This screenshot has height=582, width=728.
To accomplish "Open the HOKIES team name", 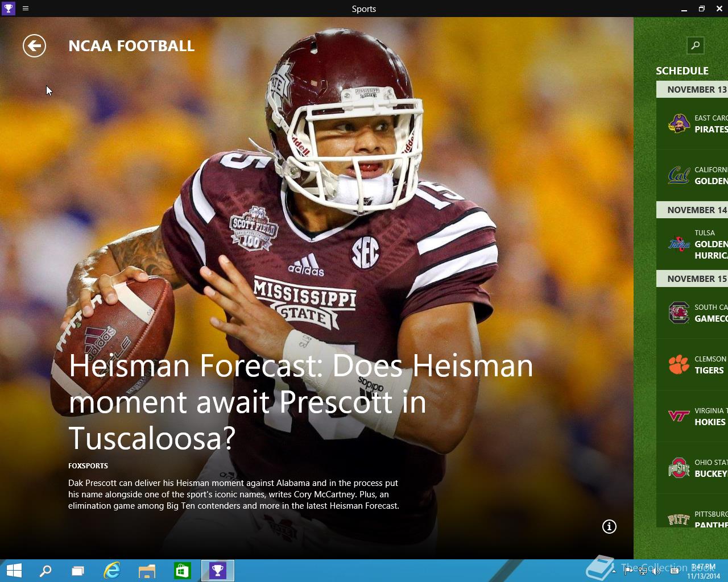I will pyautogui.click(x=710, y=422).
